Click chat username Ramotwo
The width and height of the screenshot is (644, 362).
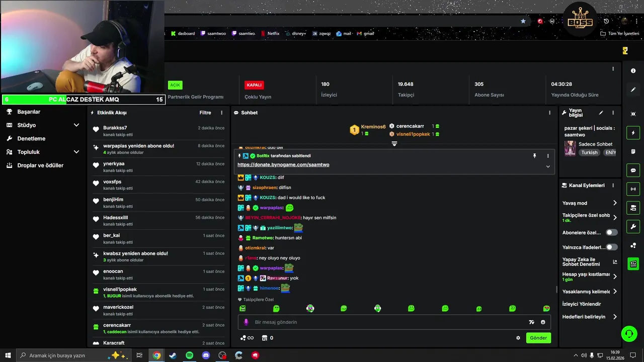point(263,238)
